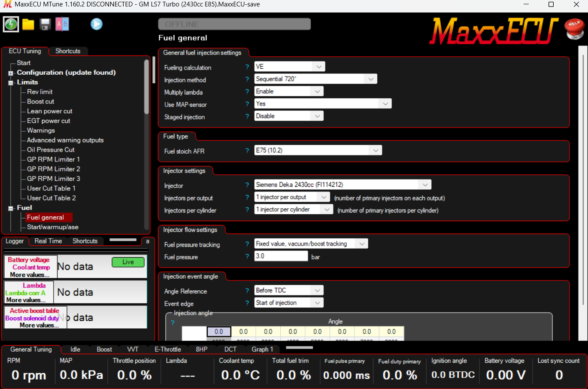The height and width of the screenshot is (389, 588).
Task: Switch to the E-Throttle tab
Action: point(168,349)
